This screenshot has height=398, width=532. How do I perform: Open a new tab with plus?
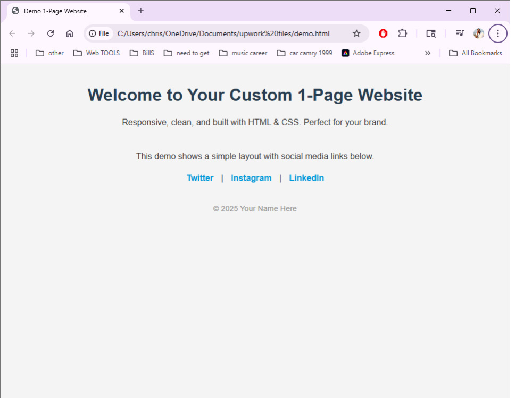click(x=141, y=11)
